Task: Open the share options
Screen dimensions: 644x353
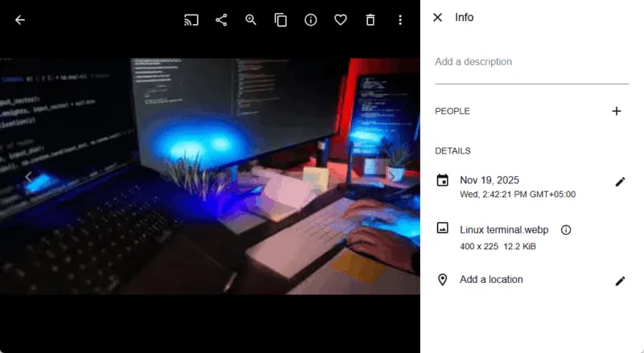Action: tap(221, 20)
